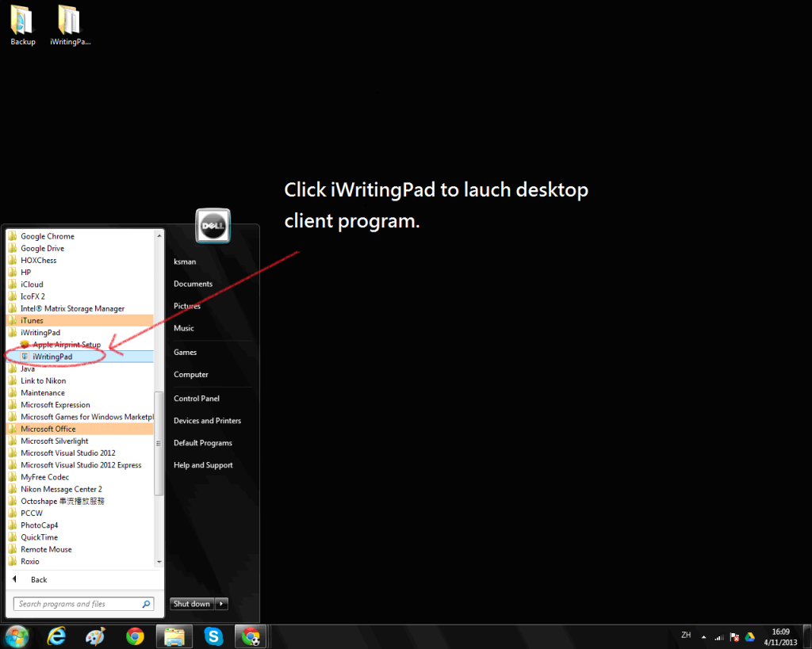
Task: Open the Backup desktop folder icon
Action: click(23, 25)
